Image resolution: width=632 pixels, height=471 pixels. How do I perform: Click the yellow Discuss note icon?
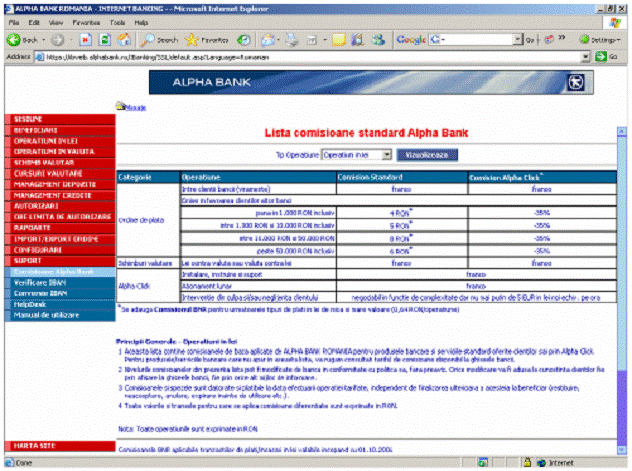[339, 39]
